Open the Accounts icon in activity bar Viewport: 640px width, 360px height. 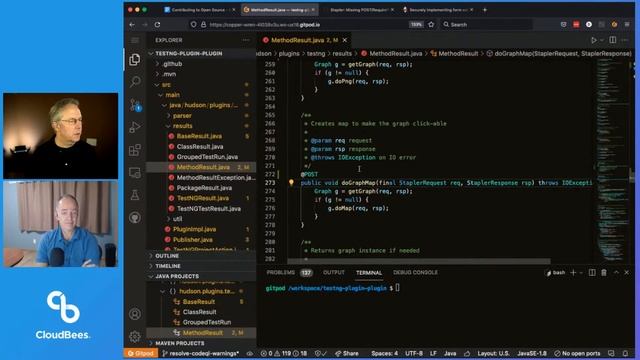[x=135, y=314]
